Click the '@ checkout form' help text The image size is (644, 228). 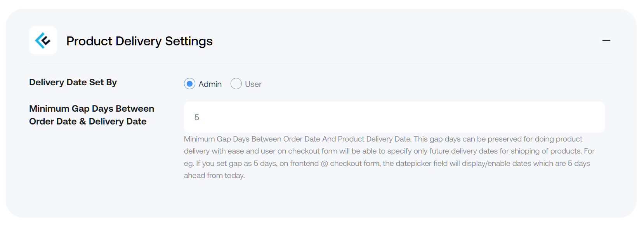pos(350,164)
